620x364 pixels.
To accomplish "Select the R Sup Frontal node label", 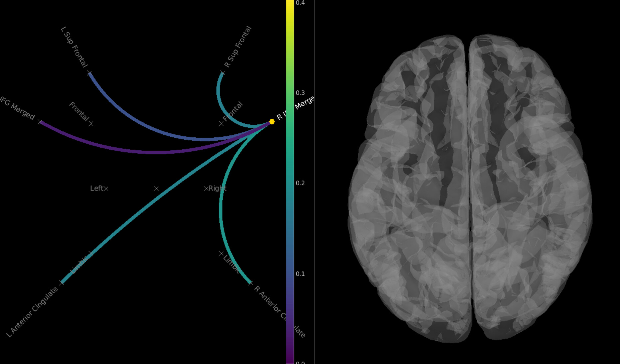I will [238, 47].
